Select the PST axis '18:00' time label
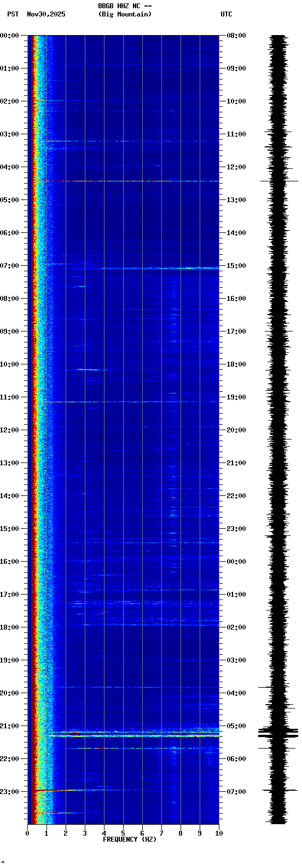This screenshot has width=302, height=868. tap(9, 627)
